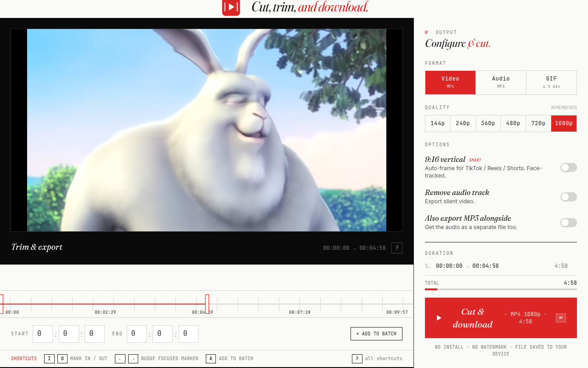588x368 pixels.
Task: Focus the END hours field
Action: coord(136,334)
